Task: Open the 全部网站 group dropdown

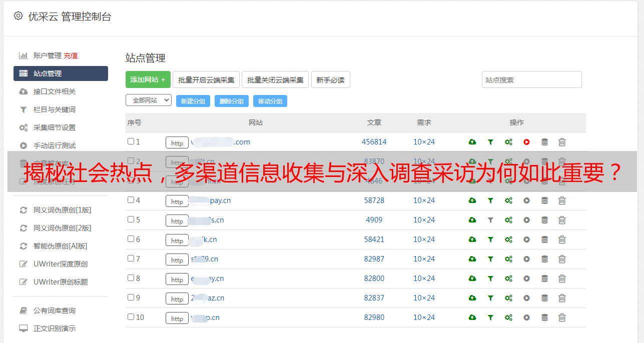Action: 149,100
